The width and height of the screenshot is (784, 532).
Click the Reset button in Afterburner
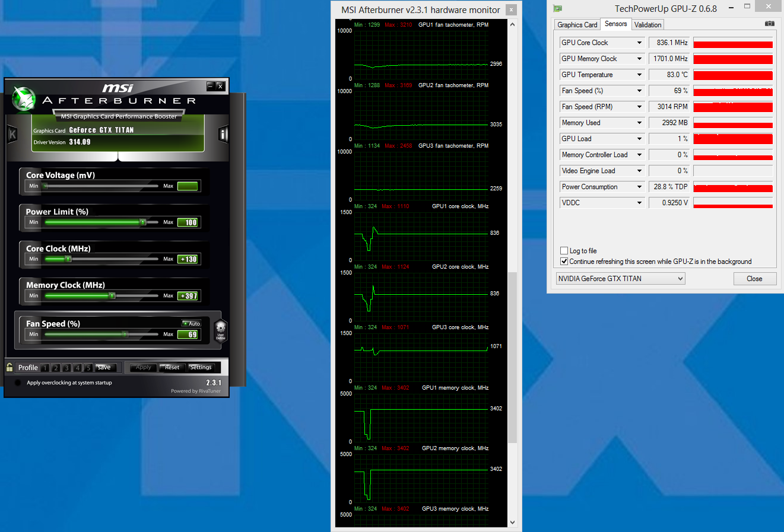(172, 368)
